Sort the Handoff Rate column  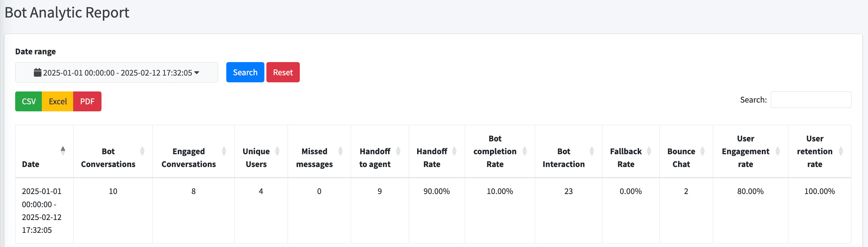point(454,151)
